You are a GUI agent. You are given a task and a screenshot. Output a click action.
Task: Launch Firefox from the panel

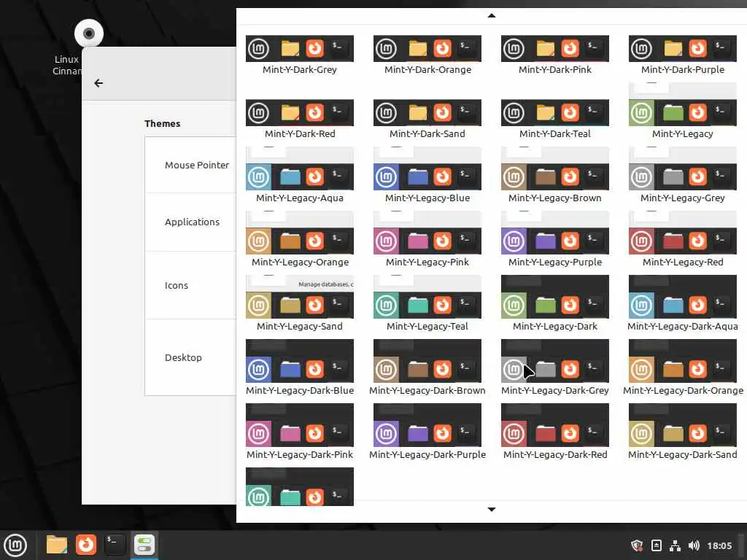coord(86,545)
